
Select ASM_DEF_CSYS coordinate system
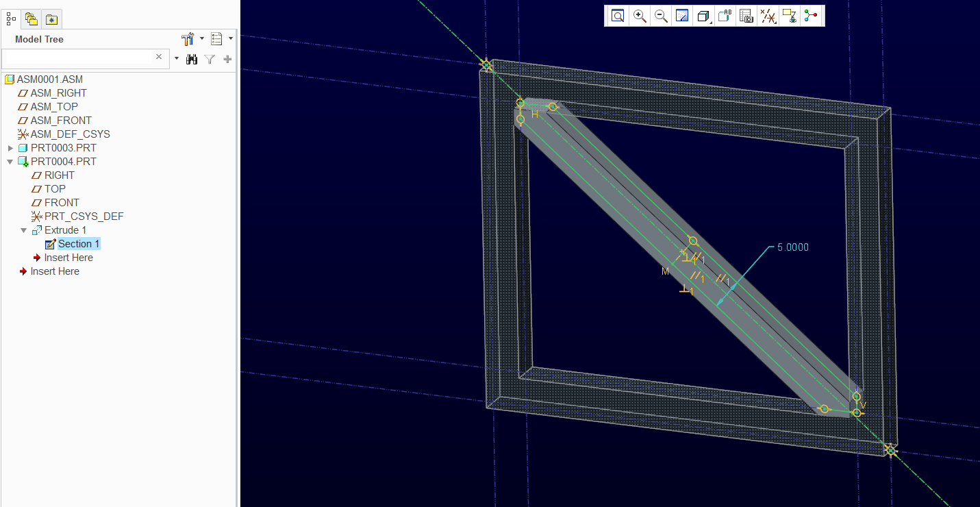click(70, 134)
